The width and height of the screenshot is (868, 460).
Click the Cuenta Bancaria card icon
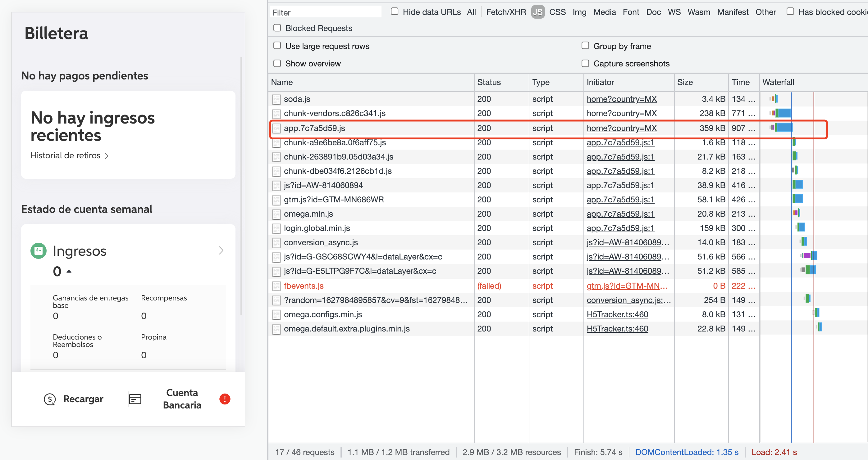(135, 399)
